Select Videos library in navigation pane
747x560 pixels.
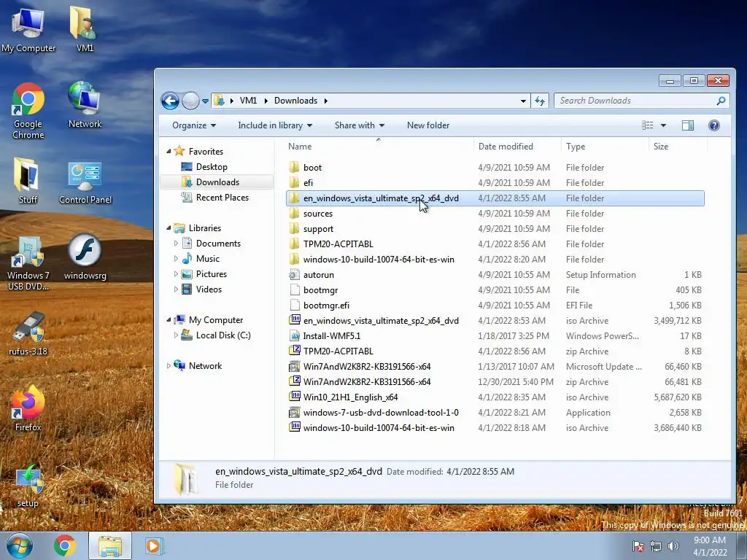click(208, 289)
